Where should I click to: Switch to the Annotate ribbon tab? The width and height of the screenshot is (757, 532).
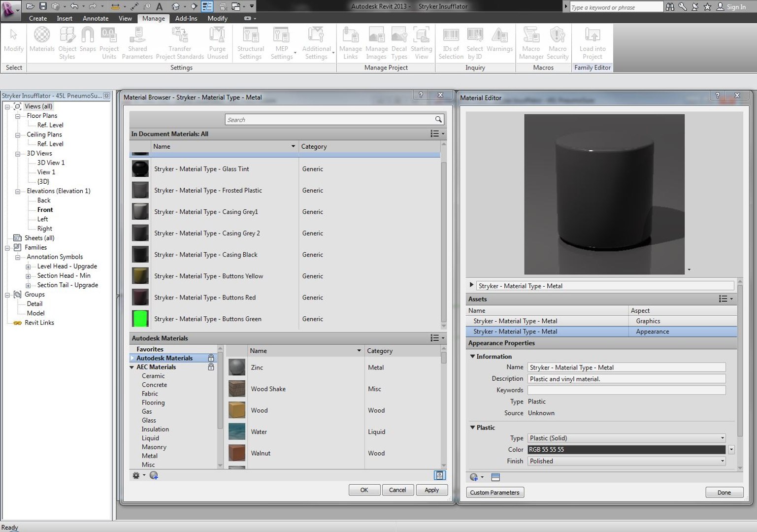click(96, 18)
